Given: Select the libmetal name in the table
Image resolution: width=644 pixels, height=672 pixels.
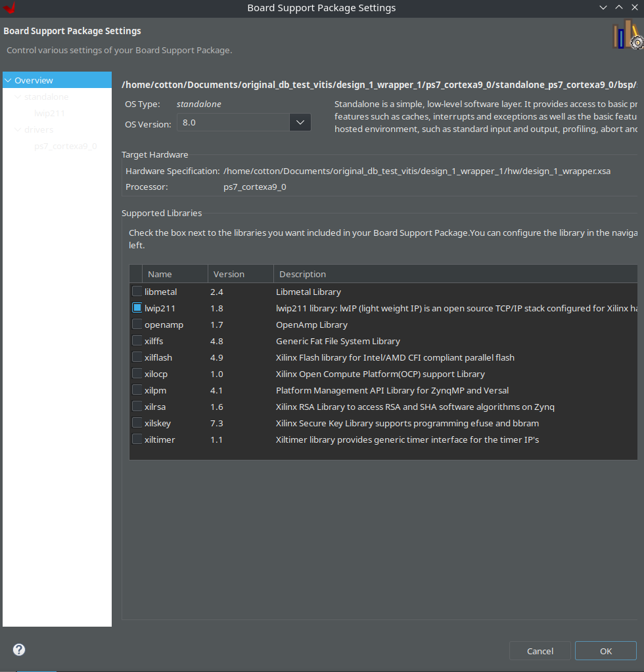Looking at the screenshot, I should point(161,292).
